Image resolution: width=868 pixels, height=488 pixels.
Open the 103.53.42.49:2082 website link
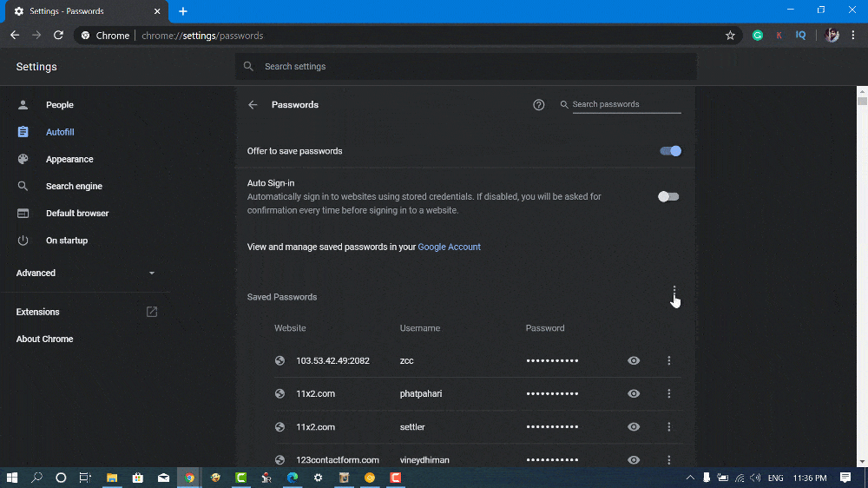click(332, 360)
